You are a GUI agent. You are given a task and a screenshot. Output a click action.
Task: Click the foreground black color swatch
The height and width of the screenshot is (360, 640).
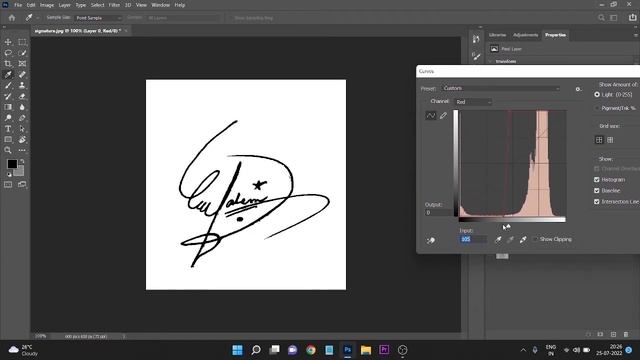(12, 164)
